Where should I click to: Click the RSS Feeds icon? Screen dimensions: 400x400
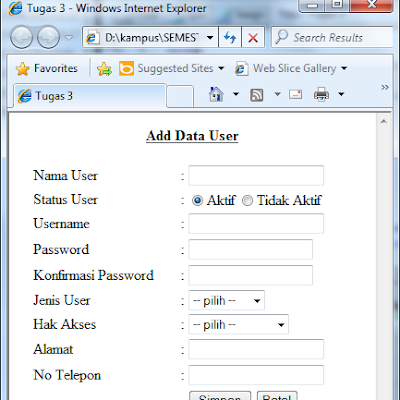(257, 95)
